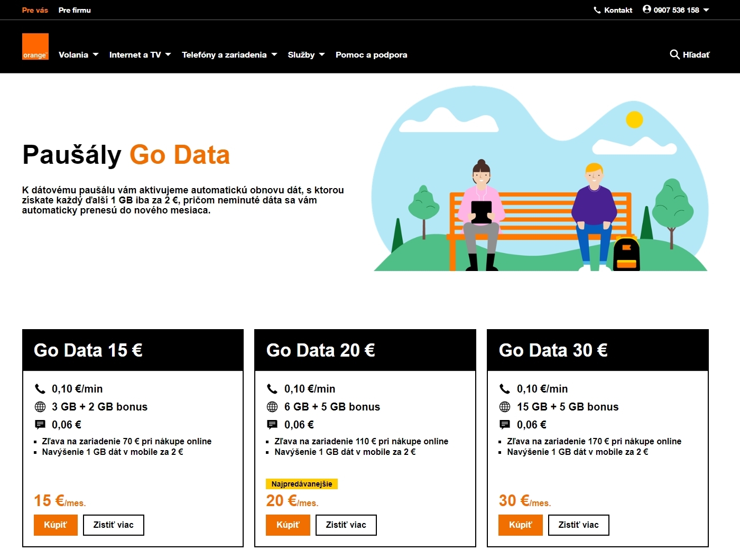Click the "15 €/mes." price
Image resolution: width=740 pixels, height=560 pixels.
[x=60, y=501]
